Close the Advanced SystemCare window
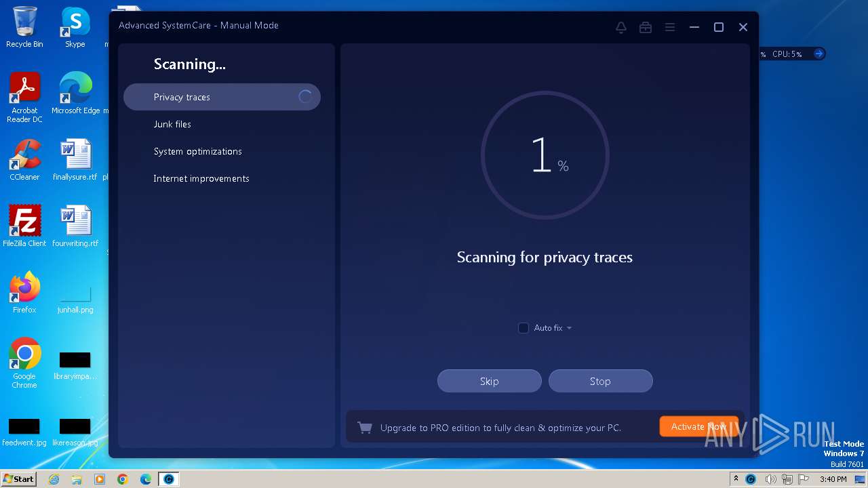 point(743,27)
